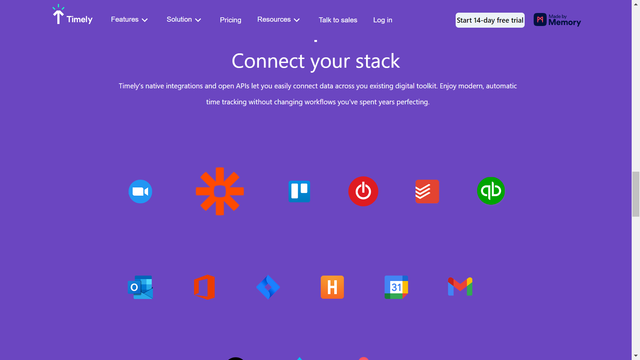Select the Microsoft Office icon
This screenshot has width=640, height=360.
click(204, 287)
